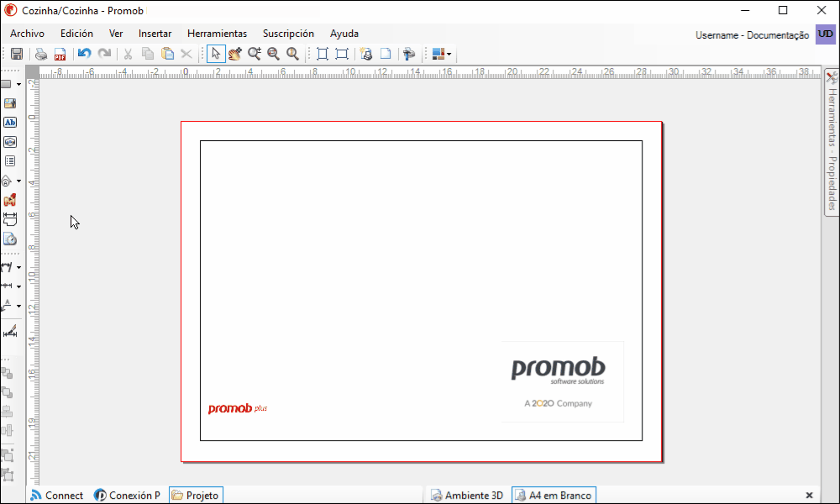Click the wide page-frame fit icon
Screen dimensions: 840x504
pos(342,54)
